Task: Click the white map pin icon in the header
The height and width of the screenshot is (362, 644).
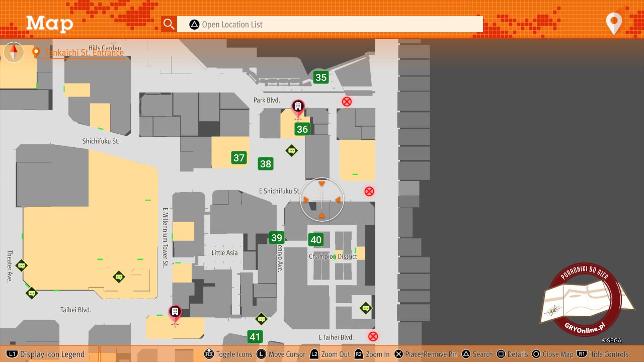Action: pos(614,24)
